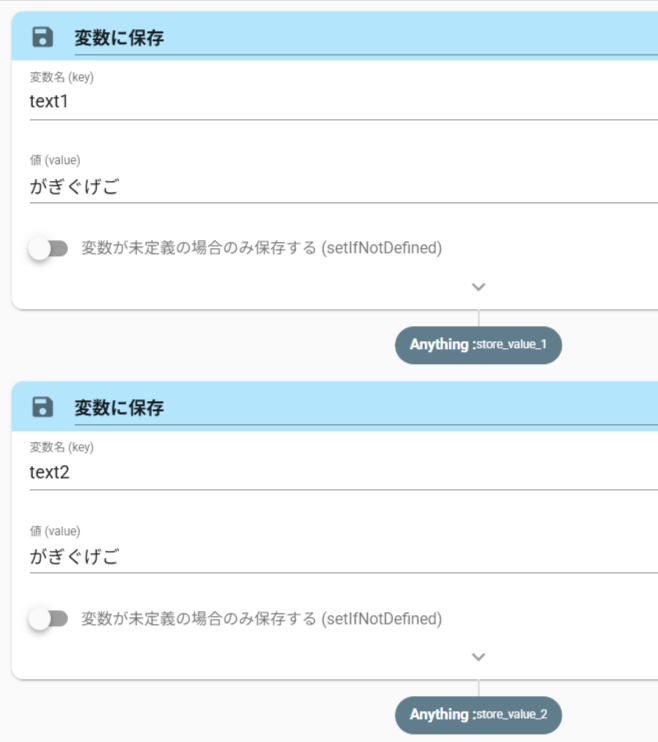Expand the text1 card using its chevron

(478, 287)
